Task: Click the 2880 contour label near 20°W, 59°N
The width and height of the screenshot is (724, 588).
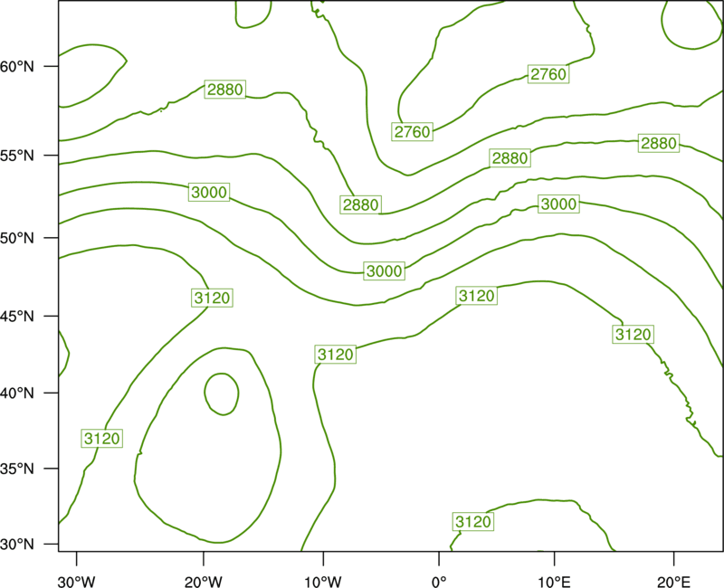Action: point(224,89)
